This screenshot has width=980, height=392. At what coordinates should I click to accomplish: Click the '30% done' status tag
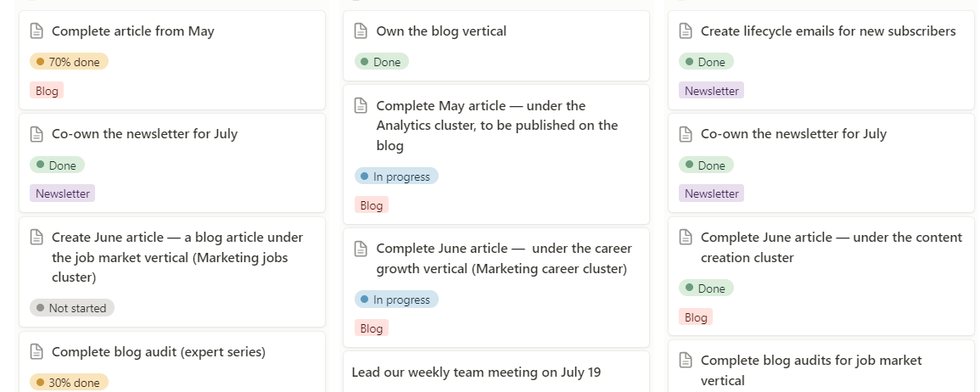click(69, 383)
